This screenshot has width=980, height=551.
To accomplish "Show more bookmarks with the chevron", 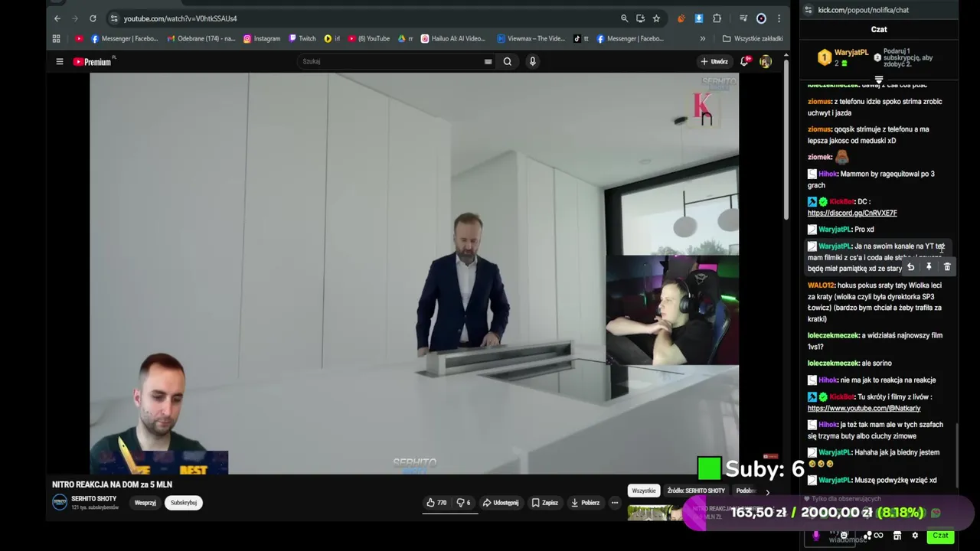I will coord(703,38).
